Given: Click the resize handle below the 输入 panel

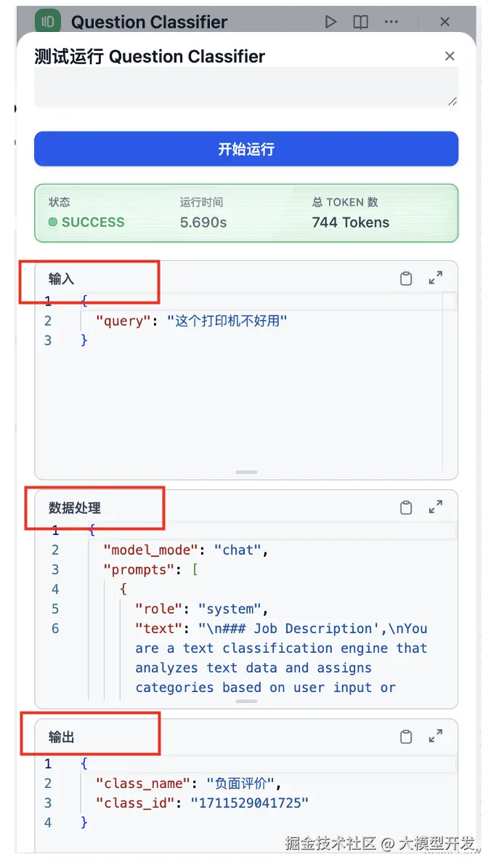Looking at the screenshot, I should point(245,471).
